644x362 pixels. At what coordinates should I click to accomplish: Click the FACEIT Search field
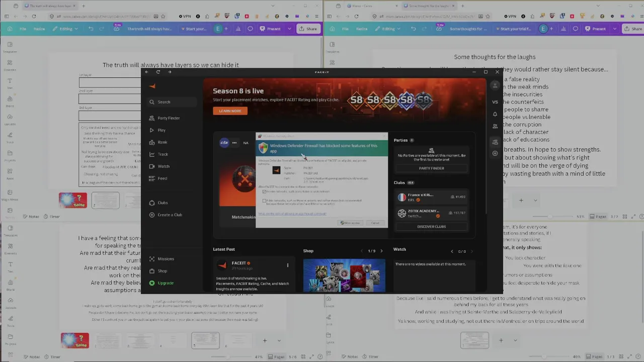(171, 102)
